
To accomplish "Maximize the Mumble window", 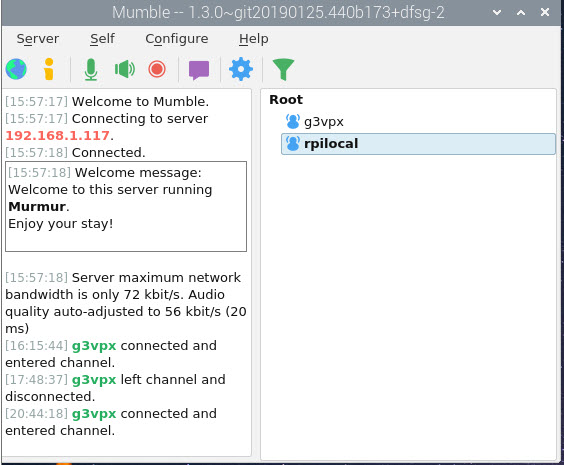I will pyautogui.click(x=521, y=13).
